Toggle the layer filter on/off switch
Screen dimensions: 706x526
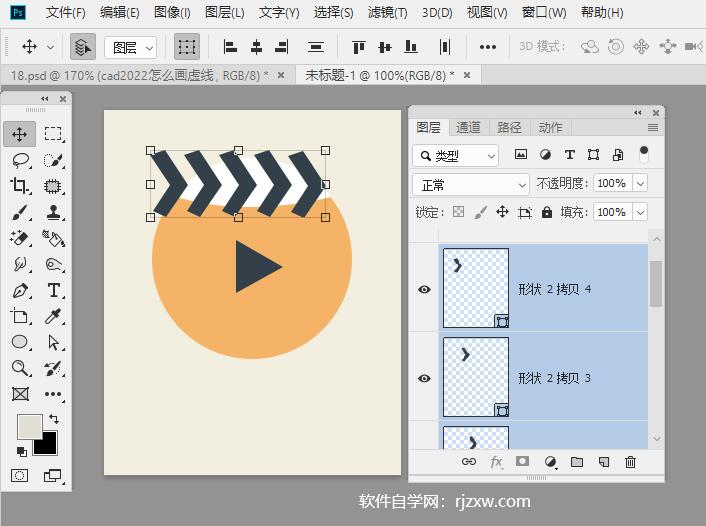tap(643, 154)
